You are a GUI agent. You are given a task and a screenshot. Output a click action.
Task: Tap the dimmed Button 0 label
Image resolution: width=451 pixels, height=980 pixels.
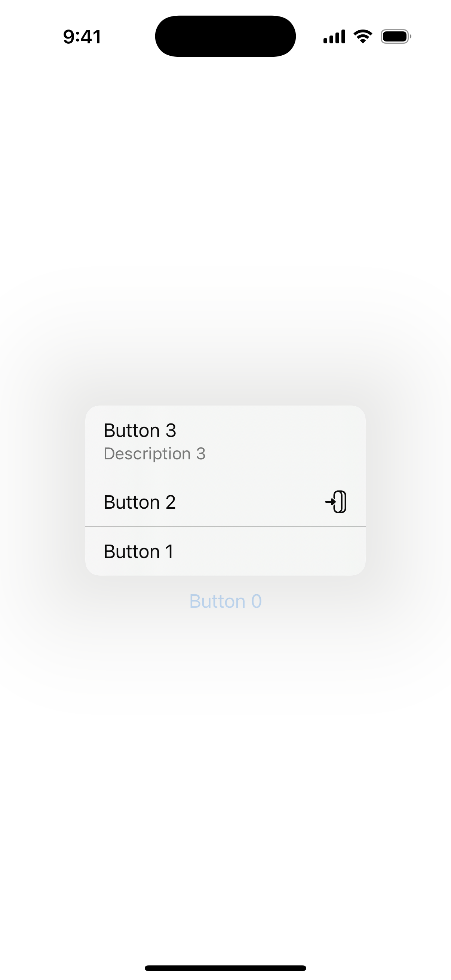tap(225, 601)
